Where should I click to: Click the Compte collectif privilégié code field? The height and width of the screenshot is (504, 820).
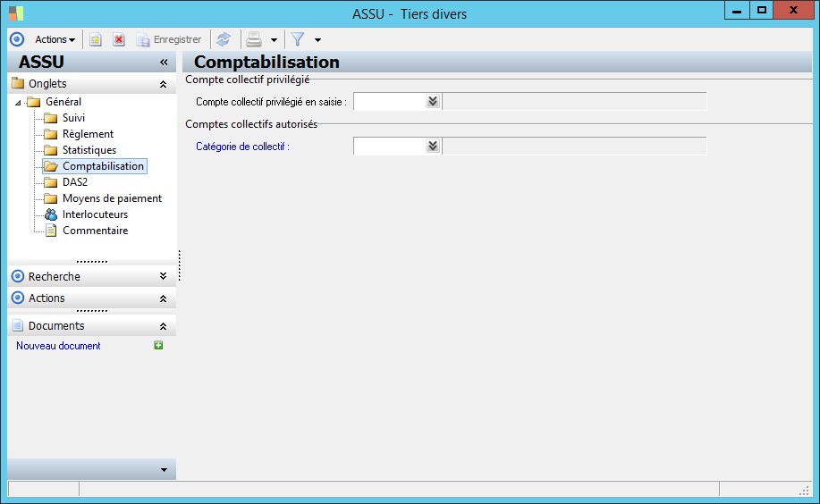pyautogui.click(x=390, y=102)
